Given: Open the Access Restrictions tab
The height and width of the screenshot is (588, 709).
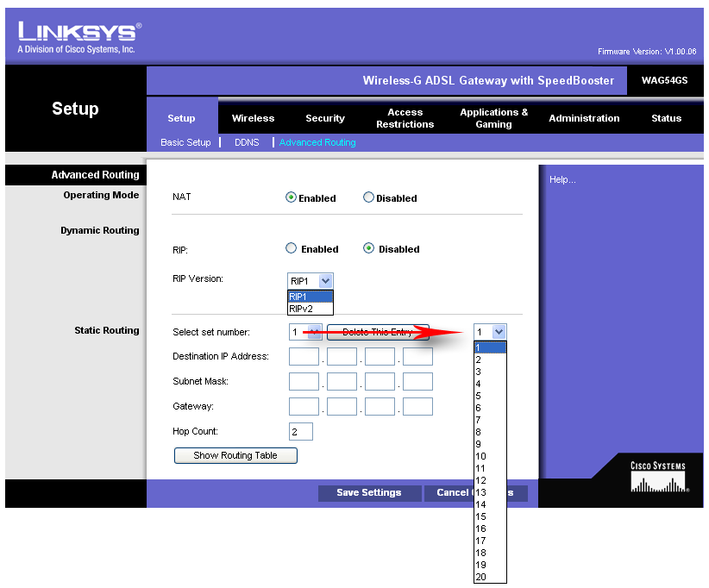Looking at the screenshot, I should [x=405, y=118].
